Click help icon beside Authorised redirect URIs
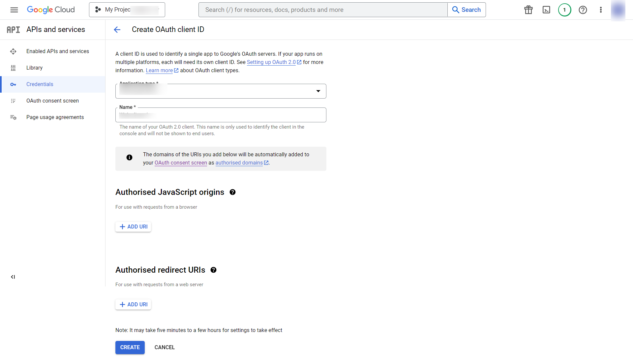The image size is (633, 364). tap(213, 270)
